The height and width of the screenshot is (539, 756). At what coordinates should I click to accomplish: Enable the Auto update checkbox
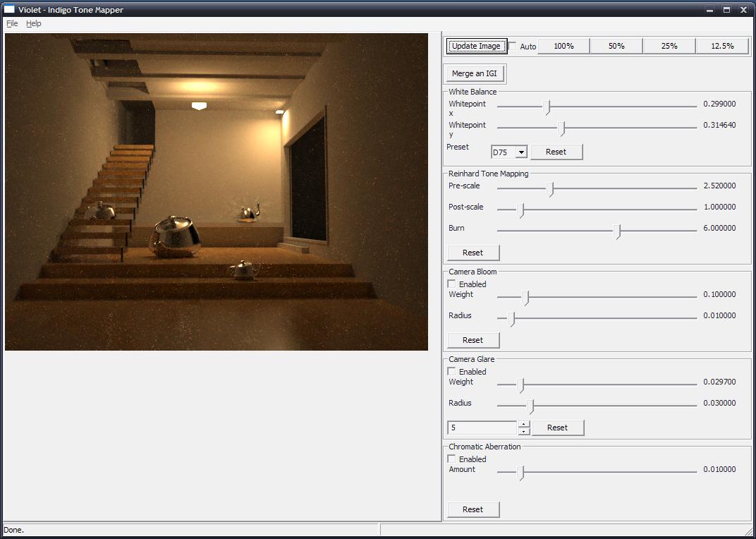point(513,46)
